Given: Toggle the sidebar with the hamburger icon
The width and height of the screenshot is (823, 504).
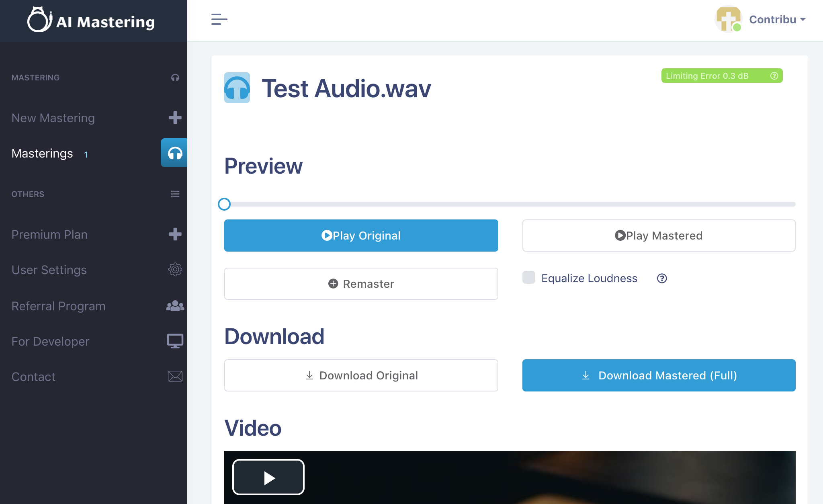Looking at the screenshot, I should pos(219,19).
